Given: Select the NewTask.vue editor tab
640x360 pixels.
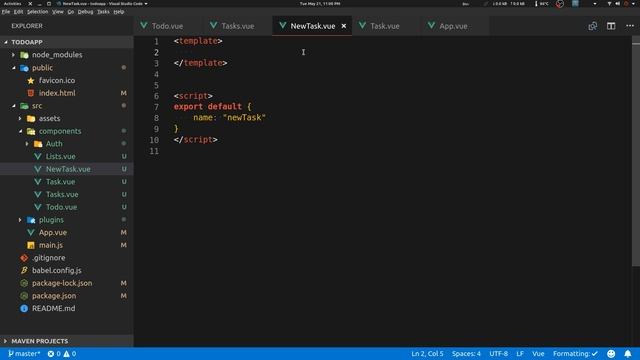Looking at the screenshot, I should 313,26.
